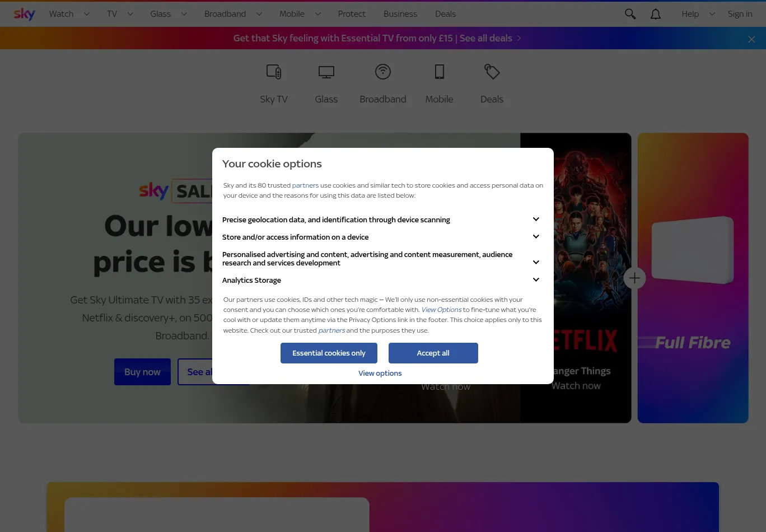766x532 pixels.
Task: Select the Deals tag icon
Action: [492, 72]
